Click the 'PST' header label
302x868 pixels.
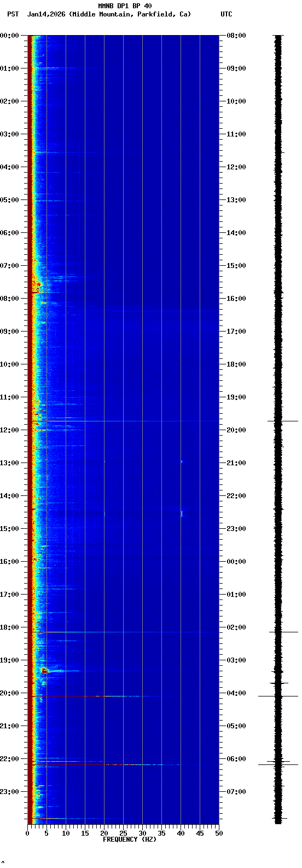coord(13,14)
